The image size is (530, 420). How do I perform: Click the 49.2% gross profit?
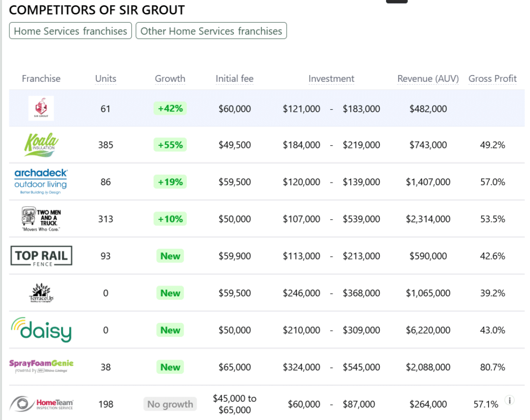coord(493,145)
